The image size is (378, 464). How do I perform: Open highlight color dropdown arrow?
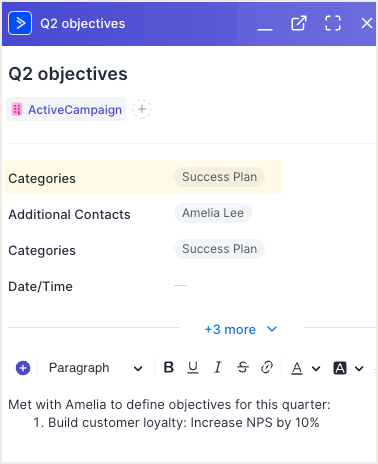359,369
